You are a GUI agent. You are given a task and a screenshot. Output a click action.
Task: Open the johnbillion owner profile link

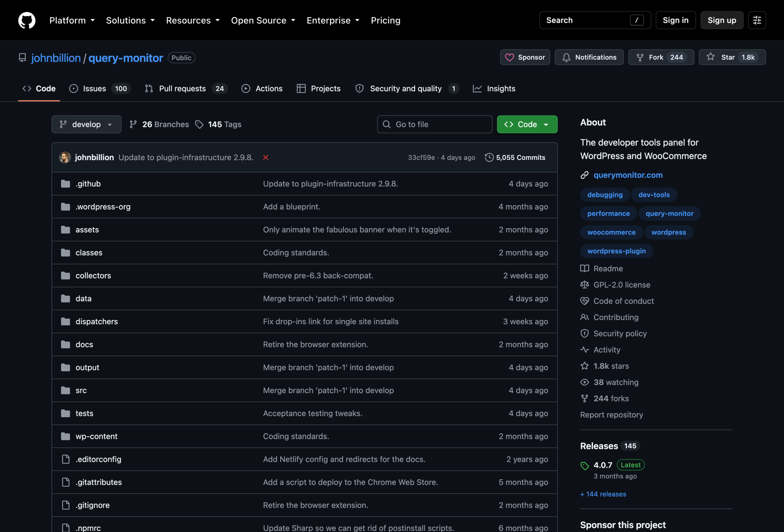(56, 58)
